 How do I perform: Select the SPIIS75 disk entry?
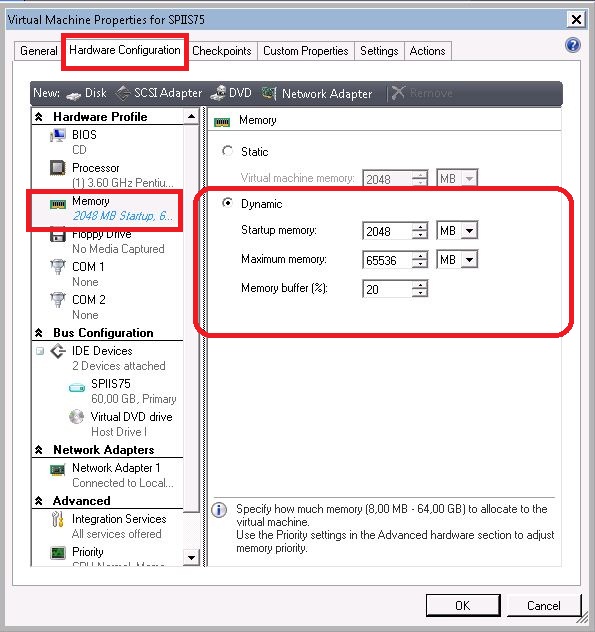125,391
